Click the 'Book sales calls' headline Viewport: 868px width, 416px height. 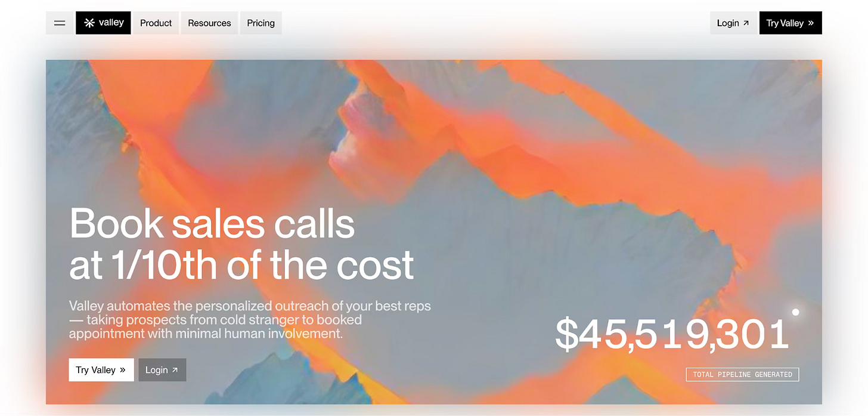pyautogui.click(x=241, y=244)
